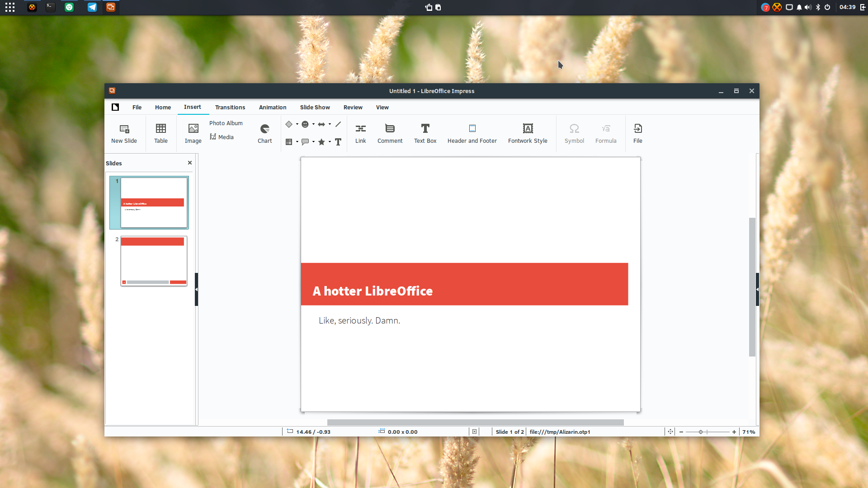The width and height of the screenshot is (868, 488).
Task: Expand the Flowchart dropdown arrow
Action: (297, 142)
